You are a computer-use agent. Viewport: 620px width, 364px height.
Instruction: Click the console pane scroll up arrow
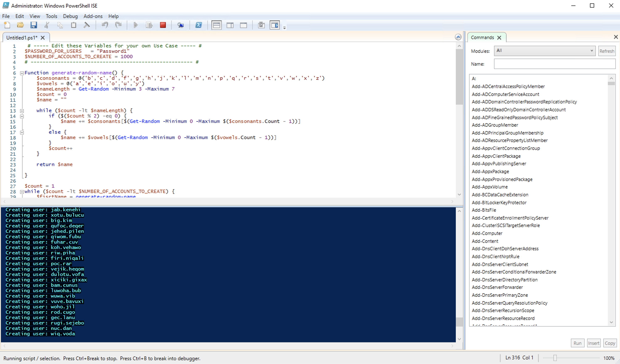tap(459, 211)
